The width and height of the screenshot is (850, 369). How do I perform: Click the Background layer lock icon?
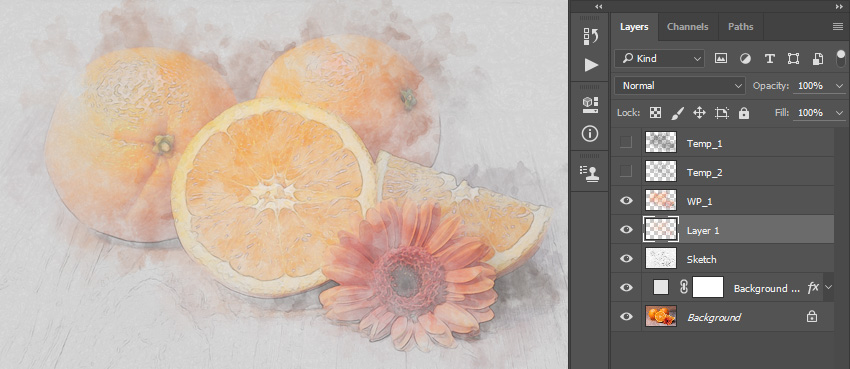pyautogui.click(x=812, y=317)
